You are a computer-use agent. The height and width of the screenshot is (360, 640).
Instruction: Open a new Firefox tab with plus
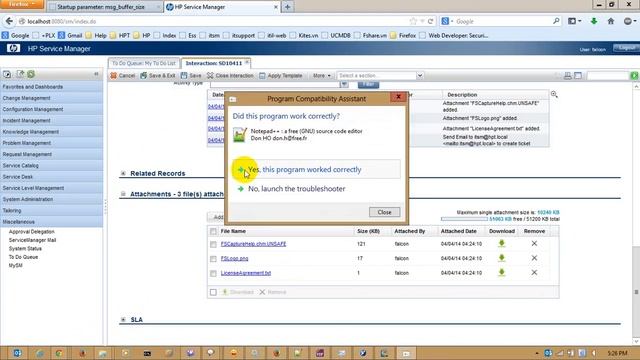287,7
